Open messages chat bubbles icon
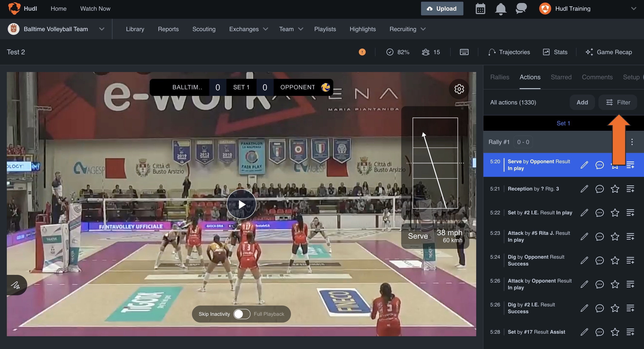This screenshot has width=644, height=349. [521, 9]
